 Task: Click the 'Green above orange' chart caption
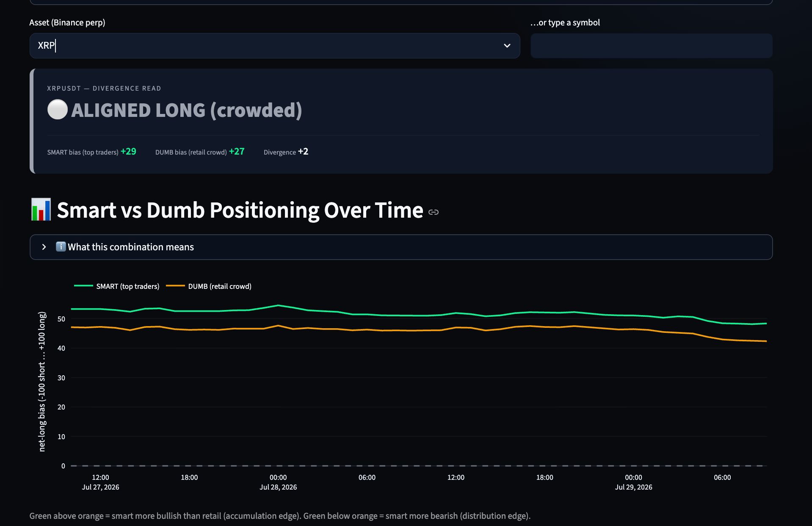[280, 516]
